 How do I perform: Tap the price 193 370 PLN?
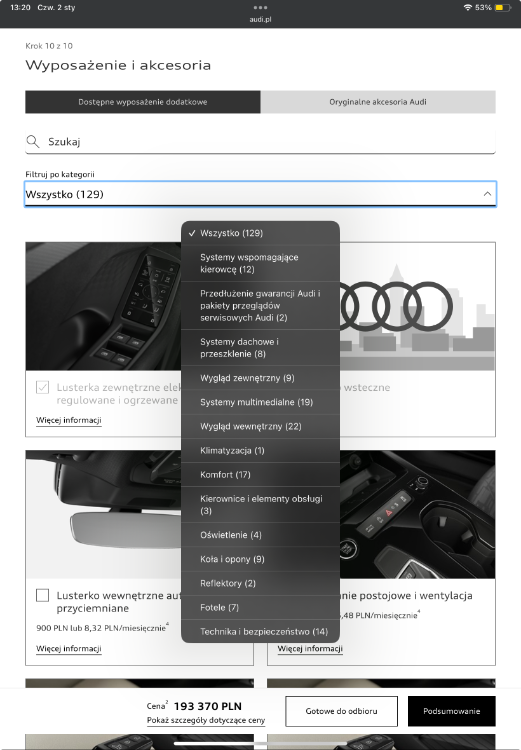coord(208,706)
